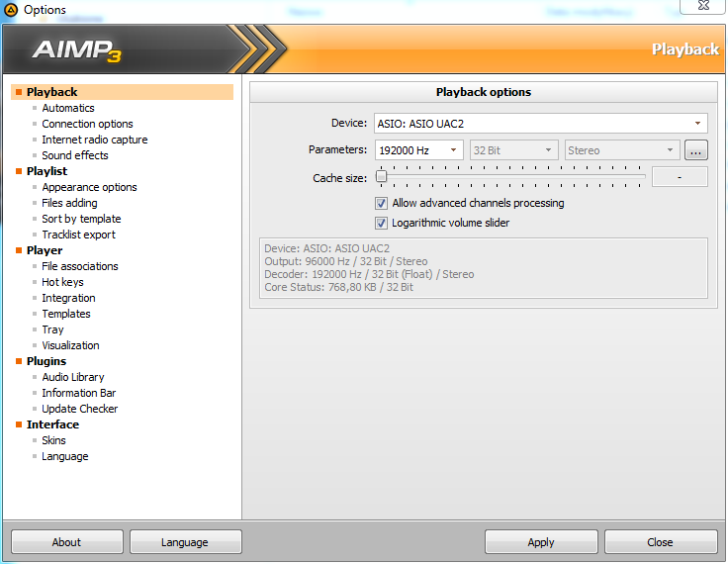Click the Close button at the bottom

tap(660, 541)
